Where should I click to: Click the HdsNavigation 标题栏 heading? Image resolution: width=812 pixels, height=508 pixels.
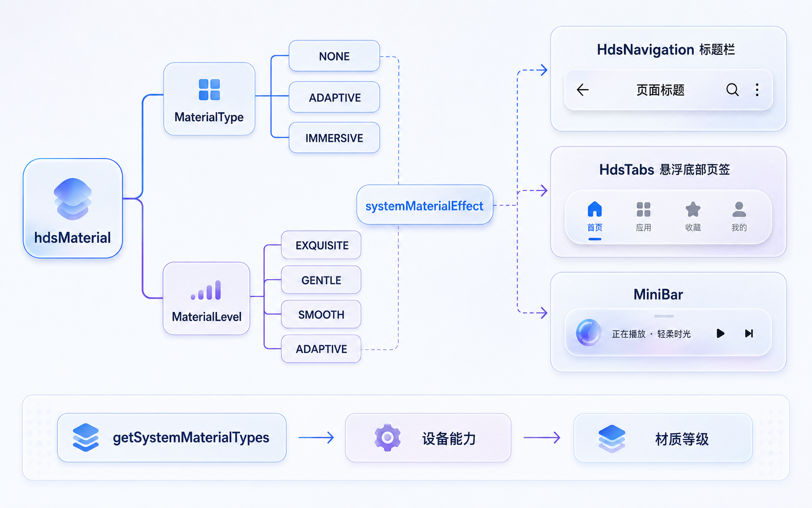coord(666,50)
